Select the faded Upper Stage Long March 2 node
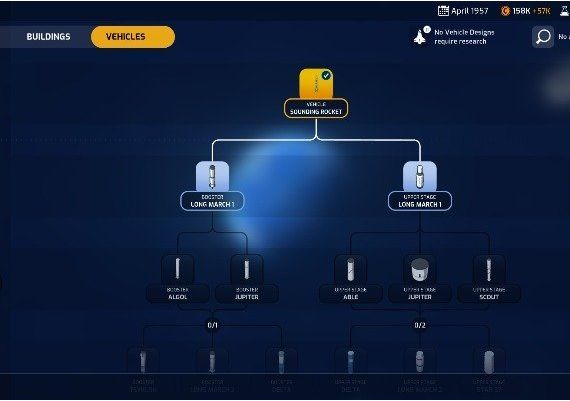The height and width of the screenshot is (401, 570). [420, 370]
